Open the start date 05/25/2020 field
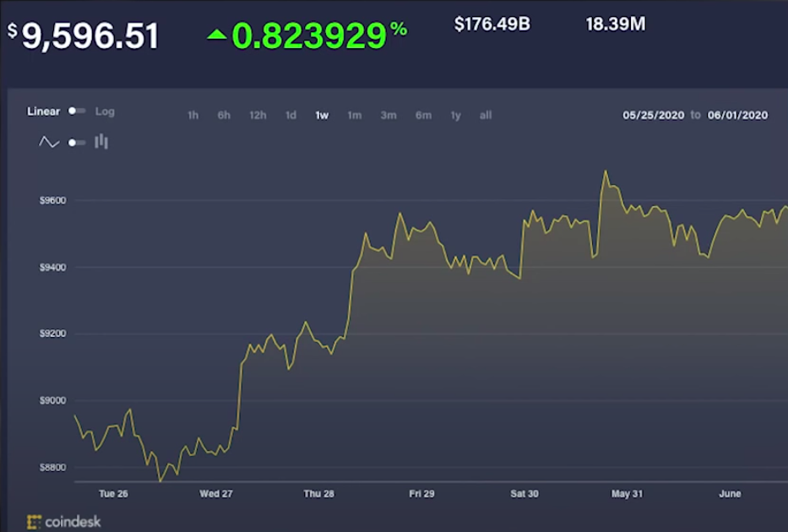 coord(654,115)
